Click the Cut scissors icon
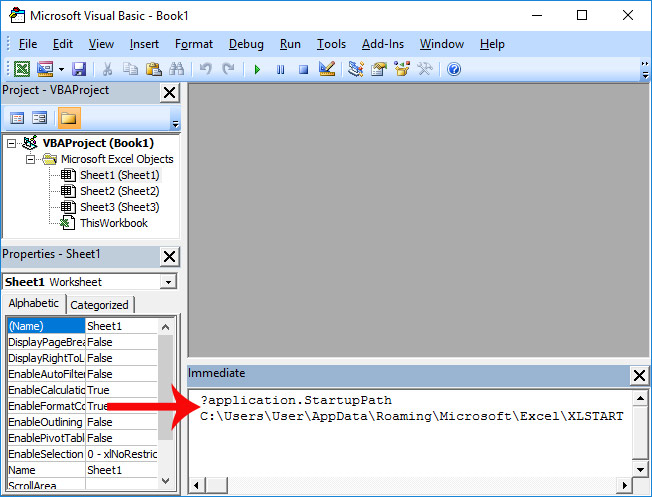Image resolution: width=652 pixels, height=497 pixels. [107, 69]
